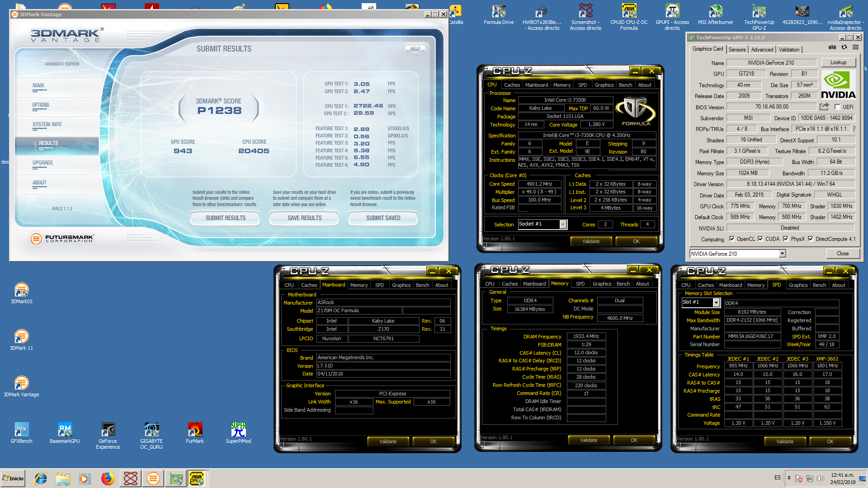This screenshot has width=868, height=488.
Task: Click the Inicio start button
Action: (x=13, y=478)
